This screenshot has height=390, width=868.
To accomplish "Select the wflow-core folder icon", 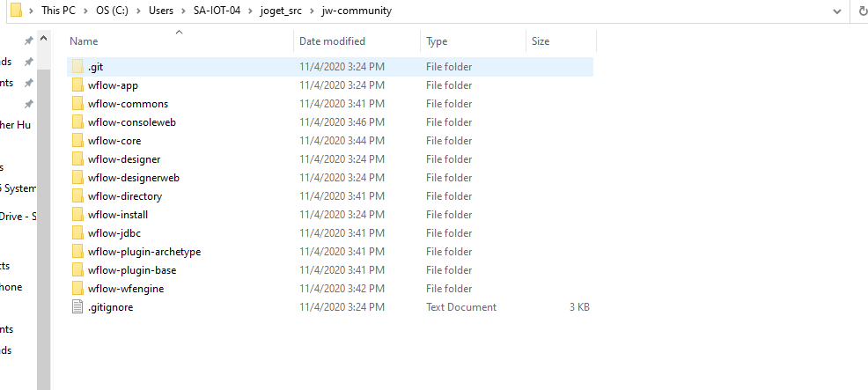I will click(77, 141).
